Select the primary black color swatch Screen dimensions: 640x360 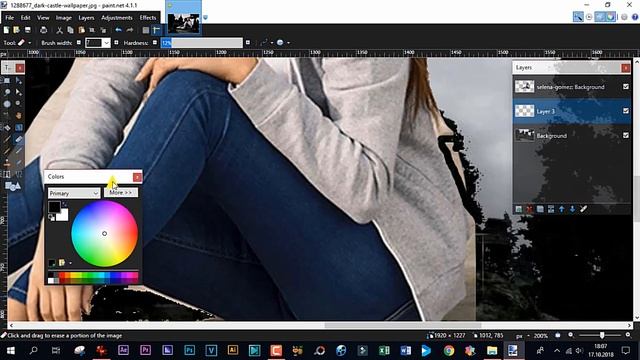(54, 207)
